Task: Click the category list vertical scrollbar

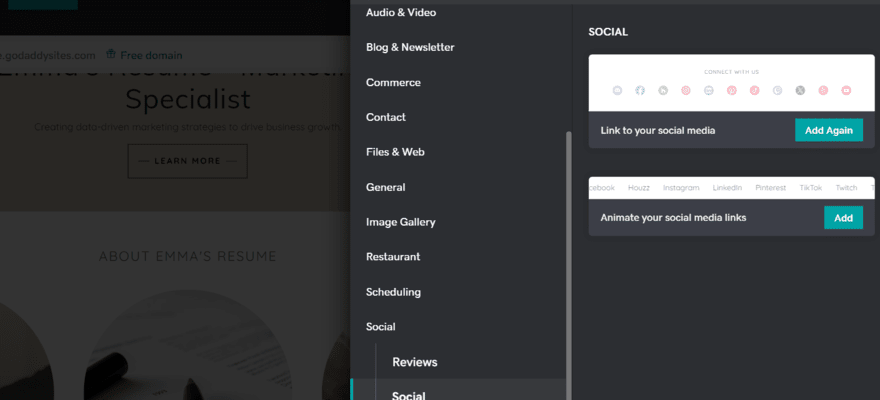Action: (569, 265)
